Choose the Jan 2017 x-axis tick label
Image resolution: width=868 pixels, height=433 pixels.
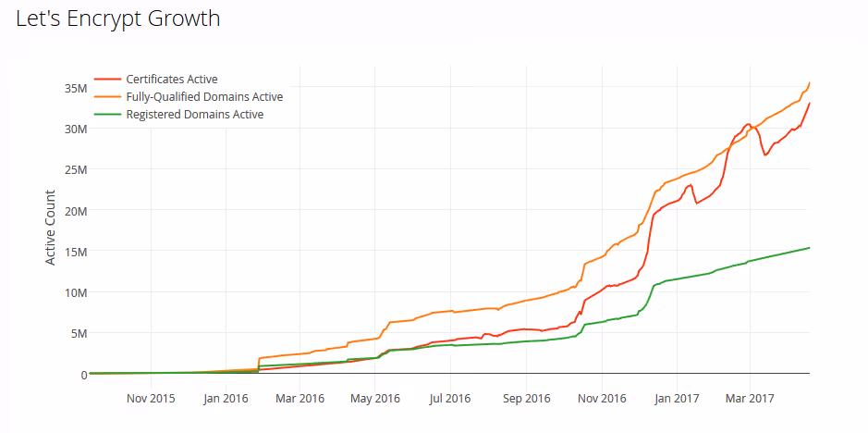pyautogui.click(x=676, y=399)
